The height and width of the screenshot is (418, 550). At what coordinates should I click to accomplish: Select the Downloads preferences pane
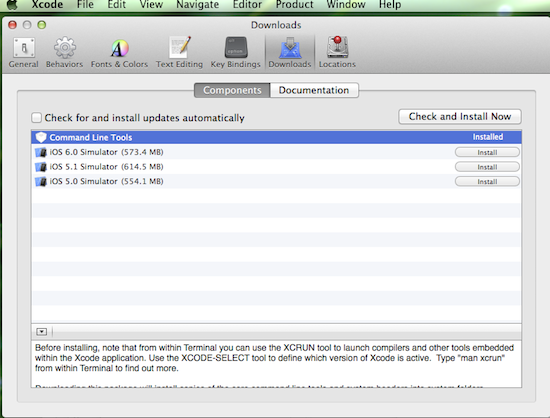point(290,52)
